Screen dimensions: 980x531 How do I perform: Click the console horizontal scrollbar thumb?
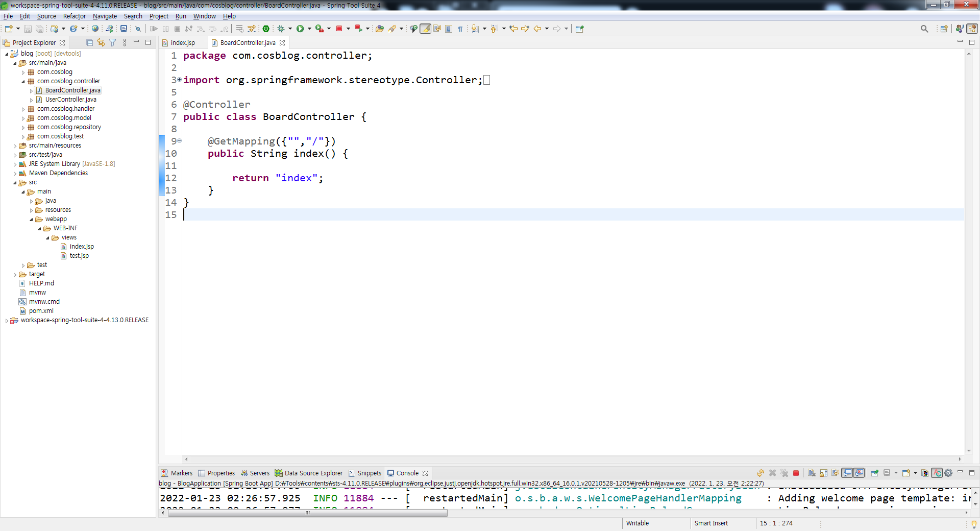pos(308,513)
